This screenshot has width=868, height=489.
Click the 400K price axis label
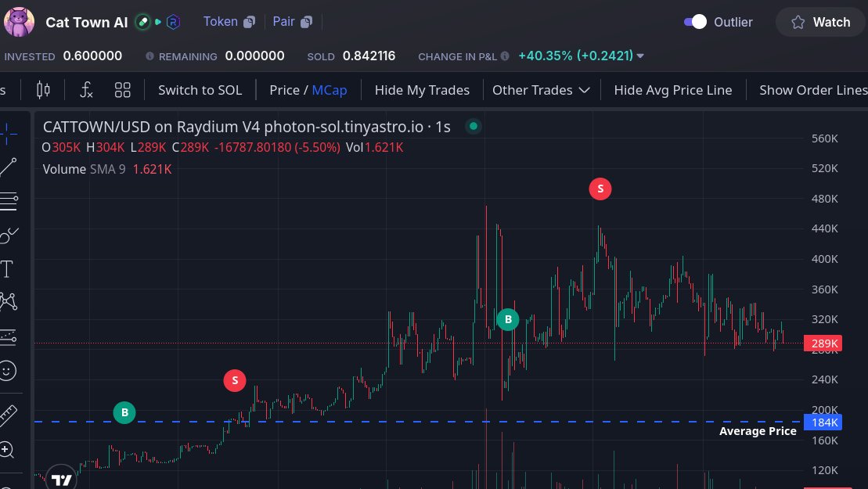pyautogui.click(x=824, y=259)
